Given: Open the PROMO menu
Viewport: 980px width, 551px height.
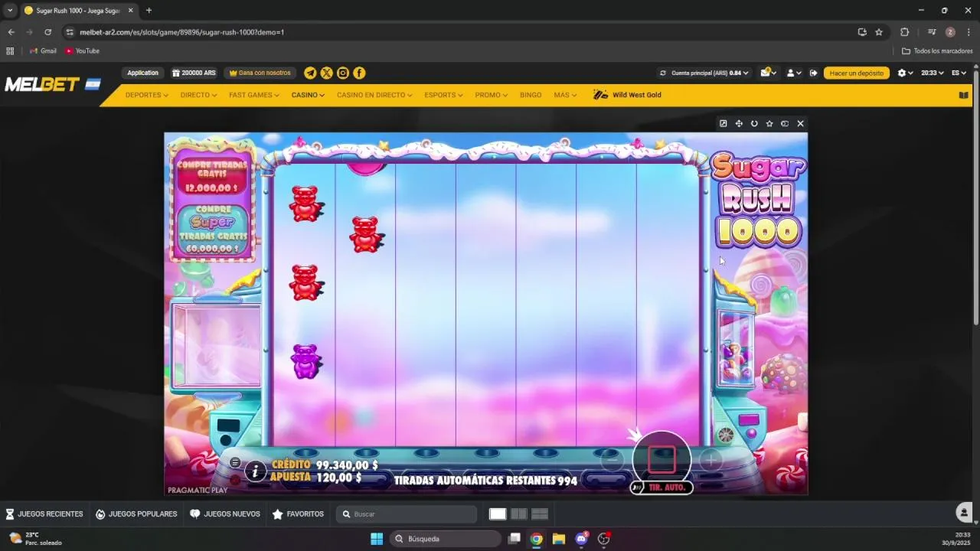Looking at the screenshot, I should (x=491, y=95).
